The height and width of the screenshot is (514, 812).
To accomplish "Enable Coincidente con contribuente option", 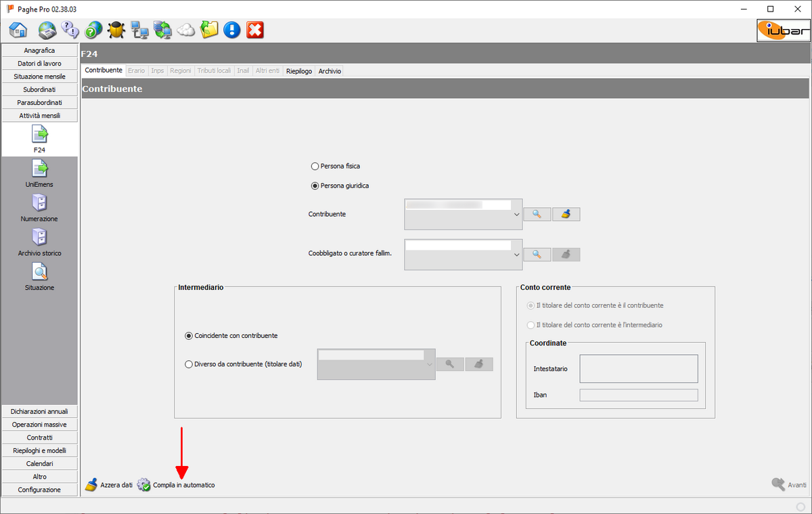I will 188,335.
